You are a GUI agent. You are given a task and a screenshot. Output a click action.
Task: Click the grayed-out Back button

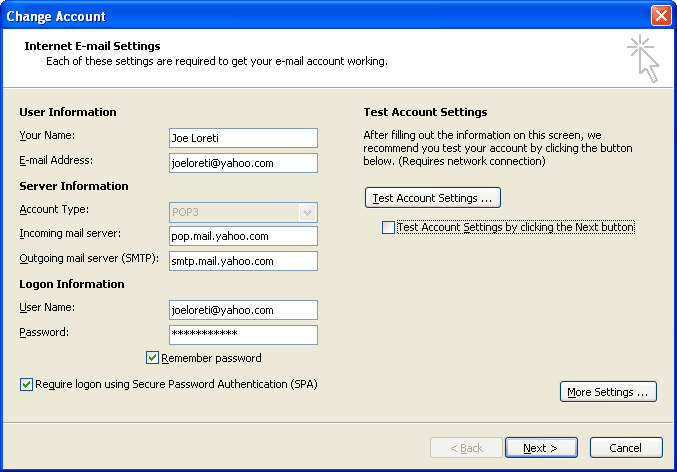coord(466,448)
